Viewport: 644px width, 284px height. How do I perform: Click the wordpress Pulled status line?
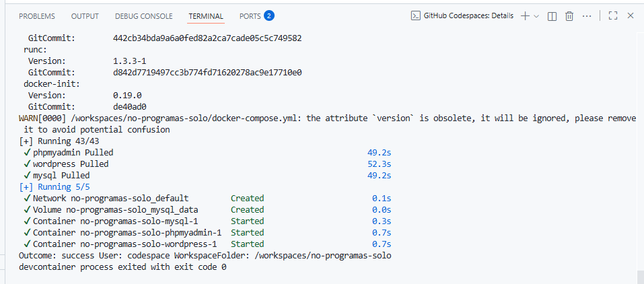[71, 164]
